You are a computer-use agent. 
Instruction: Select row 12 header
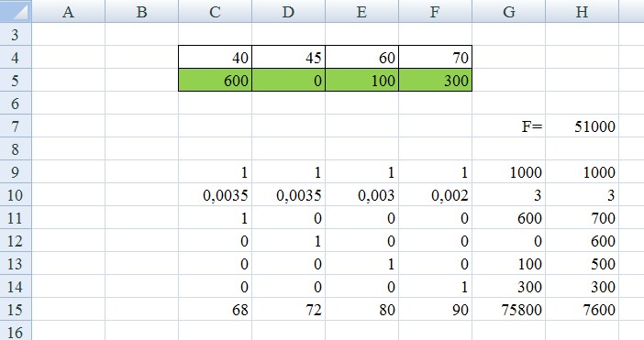pyautogui.click(x=16, y=241)
